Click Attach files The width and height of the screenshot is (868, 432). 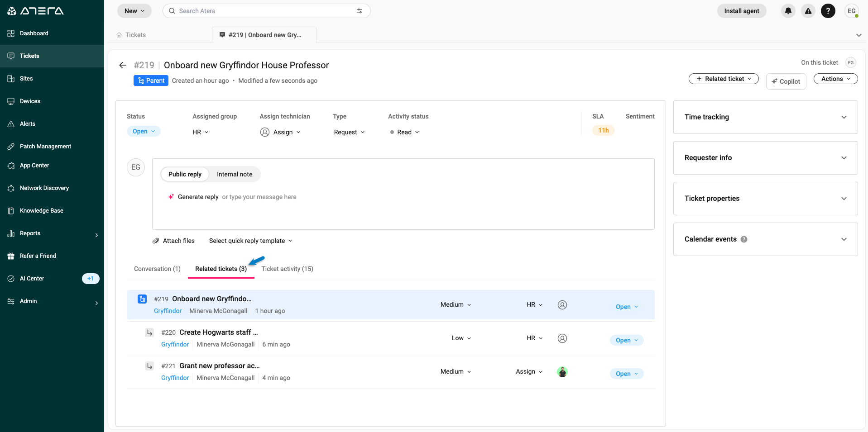point(174,241)
